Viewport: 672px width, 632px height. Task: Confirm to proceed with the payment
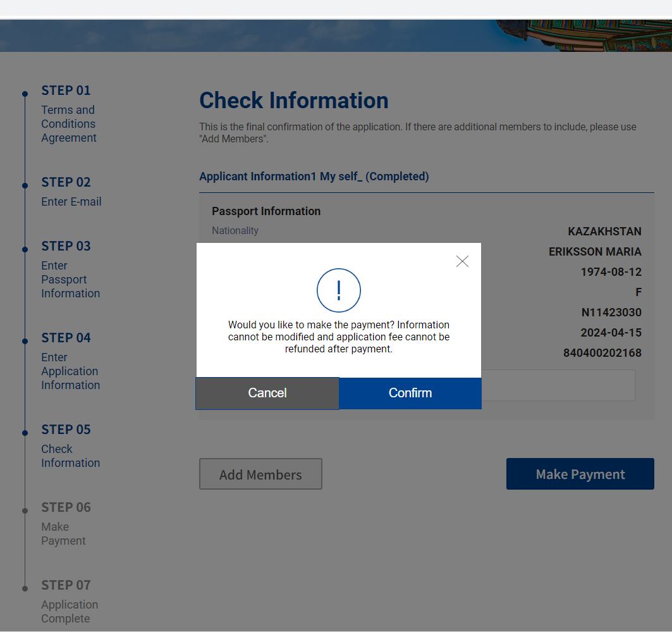point(410,393)
